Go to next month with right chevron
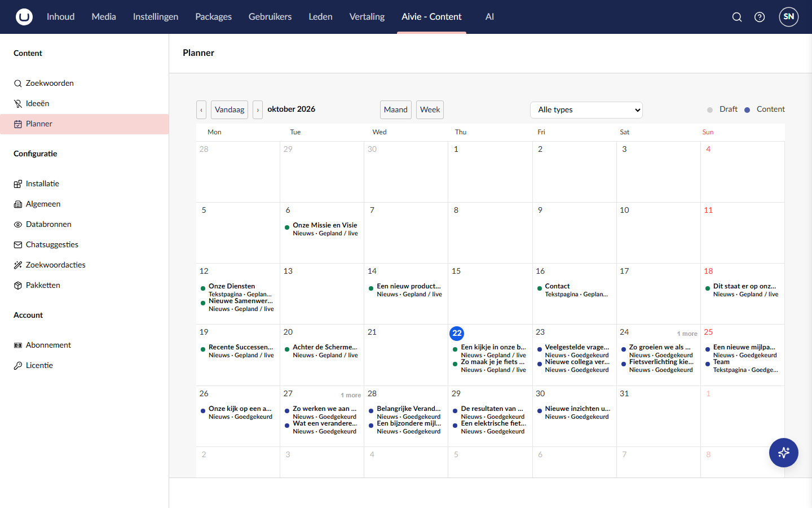Viewport: 812px width, 508px height. tap(258, 110)
